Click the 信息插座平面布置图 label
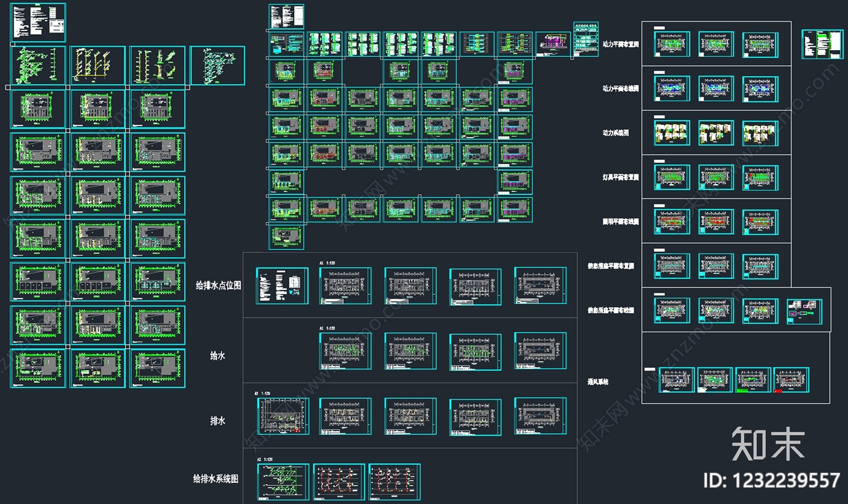848x504 pixels. click(x=611, y=266)
